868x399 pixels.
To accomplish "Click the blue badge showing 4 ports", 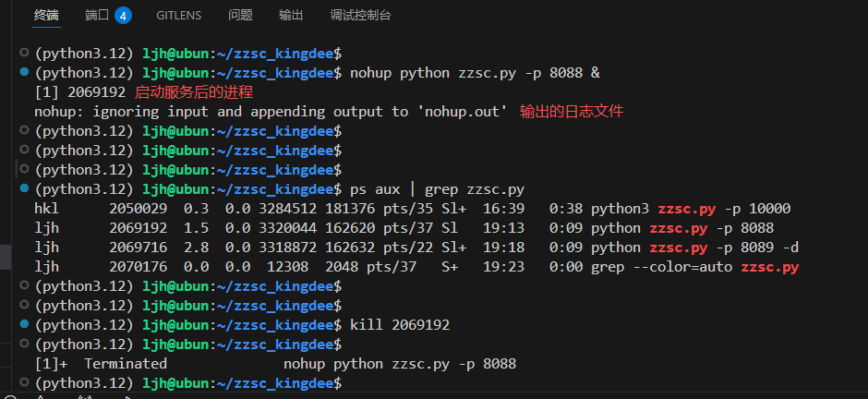I will point(123,16).
